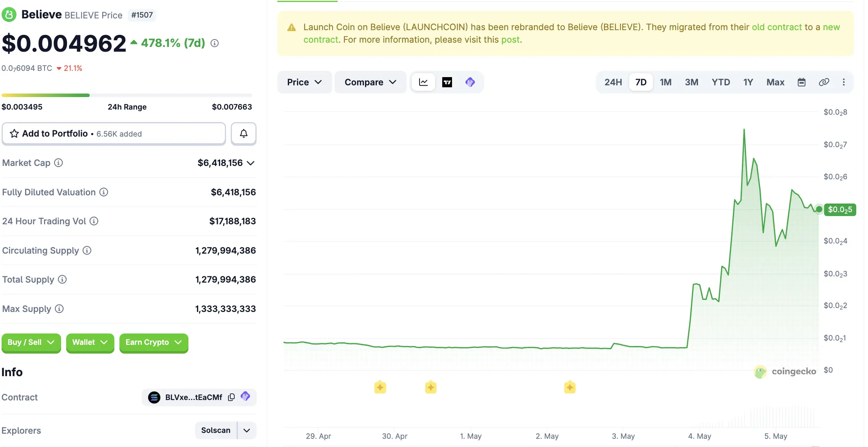
Task: Expand the Explorers list chevron
Action: (x=247, y=431)
